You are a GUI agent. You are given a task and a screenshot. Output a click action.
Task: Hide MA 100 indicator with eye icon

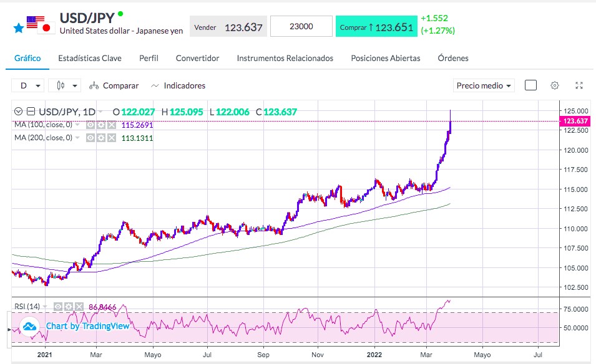[x=90, y=125]
